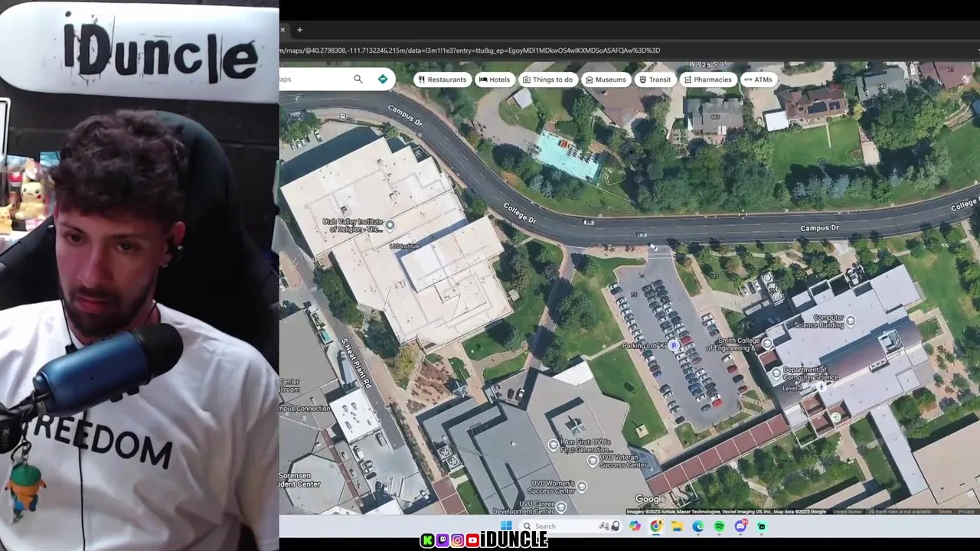980x551 pixels.
Task: Open Copilot from the taskbar
Action: 635,526
